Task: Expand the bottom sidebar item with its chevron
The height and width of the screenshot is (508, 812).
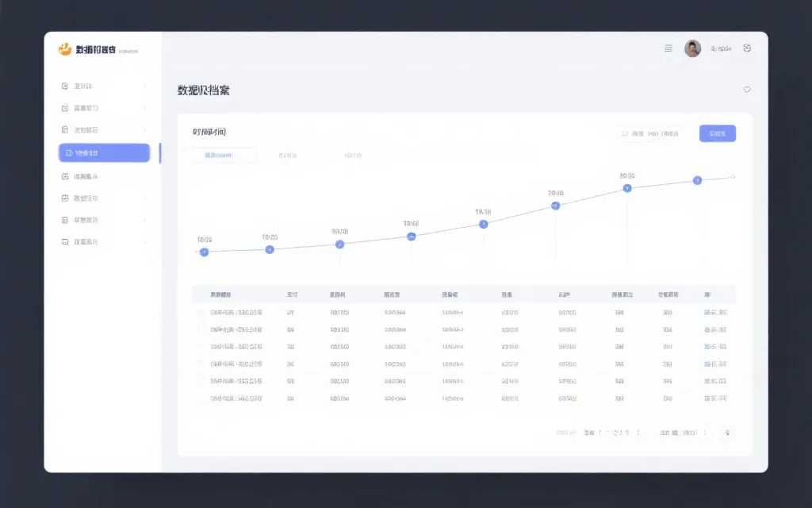Action: 144,241
